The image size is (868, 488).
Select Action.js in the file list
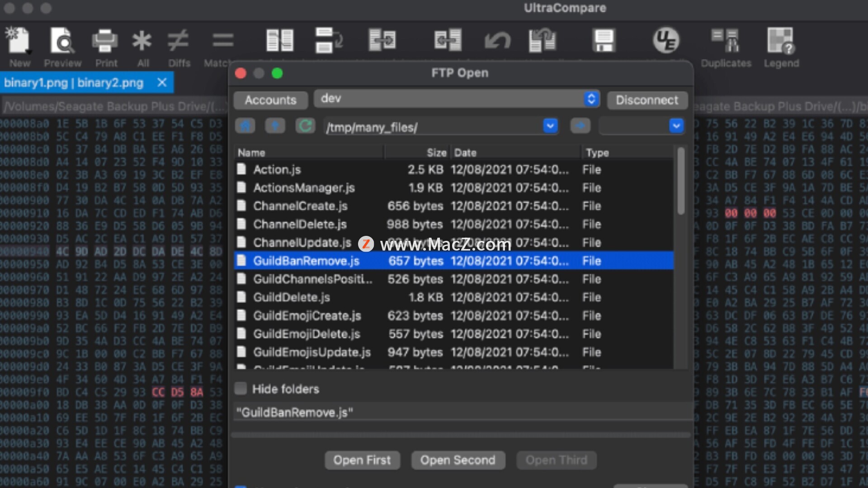click(x=454, y=169)
